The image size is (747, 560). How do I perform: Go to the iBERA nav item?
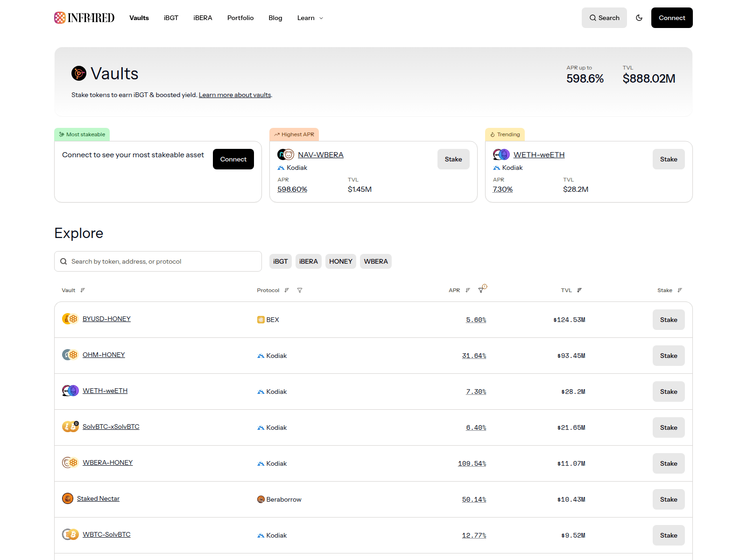[203, 18]
